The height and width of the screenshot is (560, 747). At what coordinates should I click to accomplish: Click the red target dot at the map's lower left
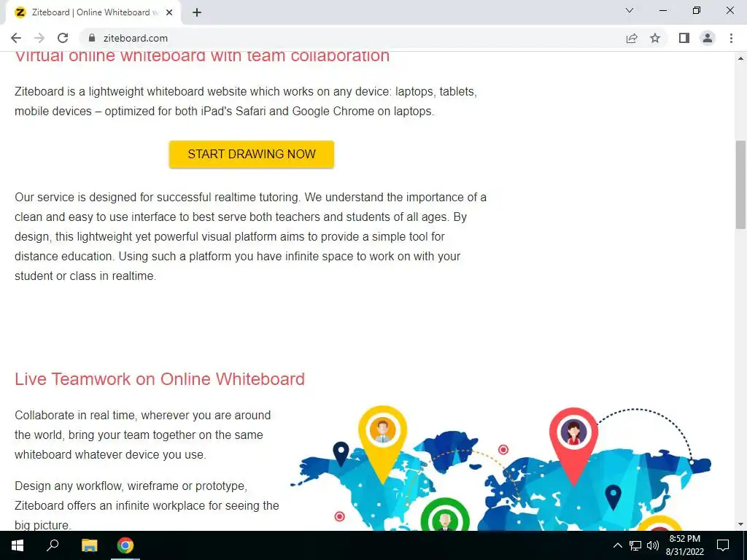pyautogui.click(x=340, y=516)
